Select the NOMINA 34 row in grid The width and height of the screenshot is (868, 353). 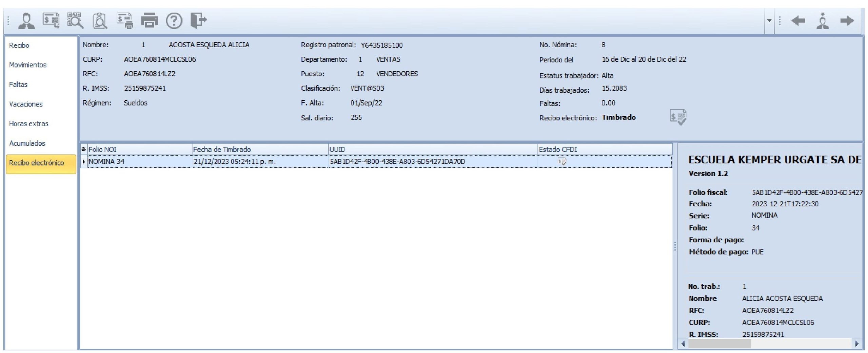click(376, 162)
